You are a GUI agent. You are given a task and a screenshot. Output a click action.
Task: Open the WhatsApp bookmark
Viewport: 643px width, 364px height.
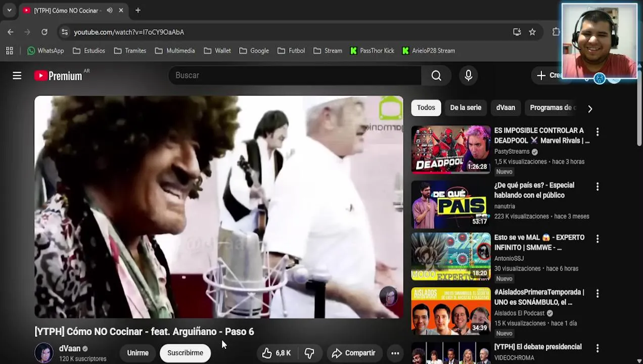(x=45, y=51)
